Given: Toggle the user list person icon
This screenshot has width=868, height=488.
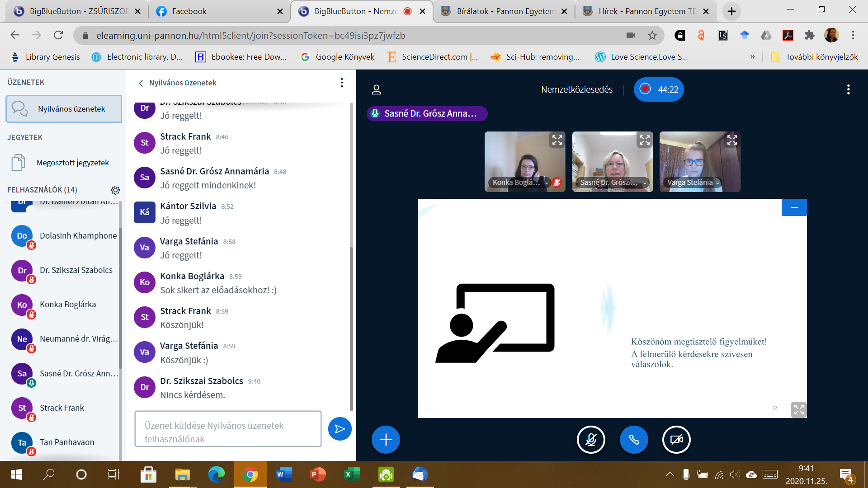Looking at the screenshot, I should [x=376, y=89].
